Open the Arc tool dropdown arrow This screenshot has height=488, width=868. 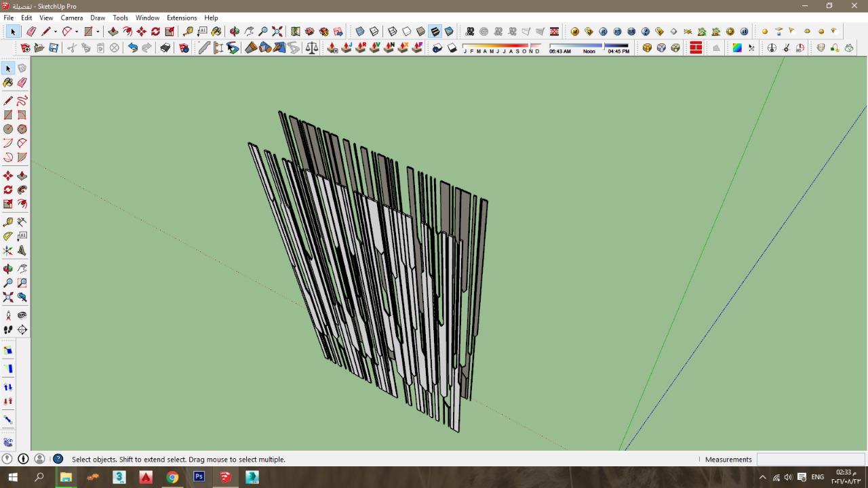click(77, 32)
